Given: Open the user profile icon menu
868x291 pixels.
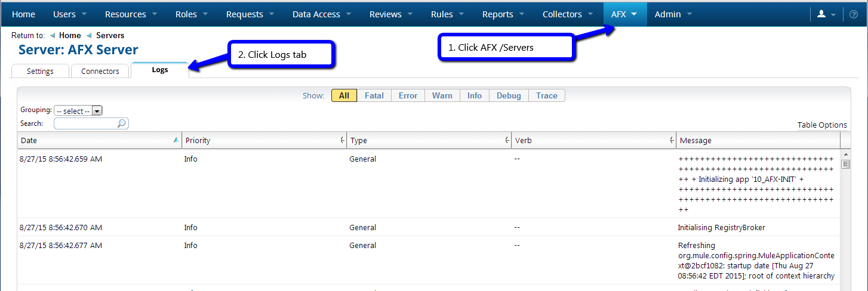Looking at the screenshot, I should 826,14.
